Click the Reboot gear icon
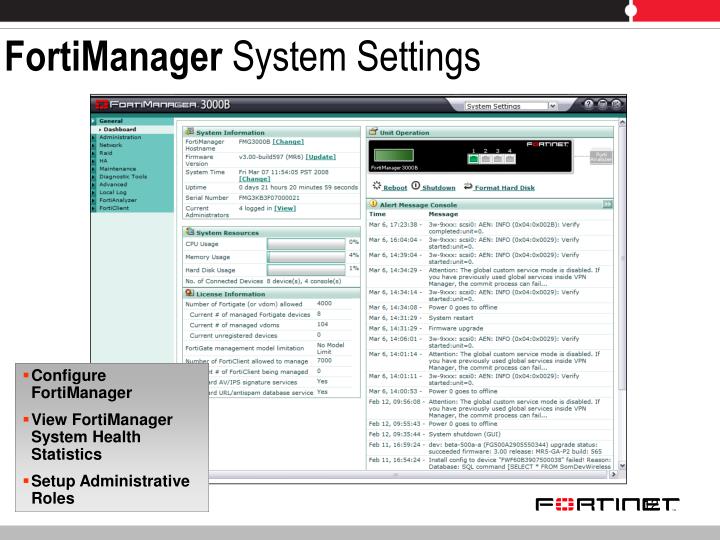The width and height of the screenshot is (720, 540). point(377,186)
